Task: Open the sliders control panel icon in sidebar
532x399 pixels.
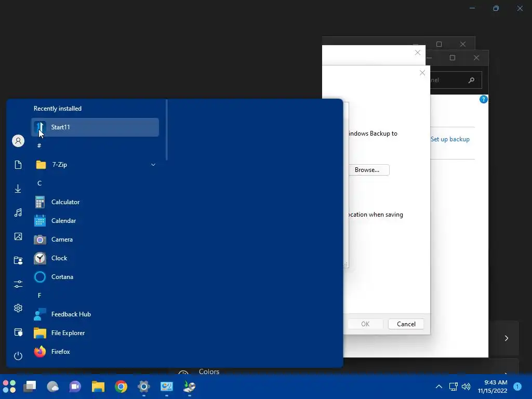Action: [18, 284]
